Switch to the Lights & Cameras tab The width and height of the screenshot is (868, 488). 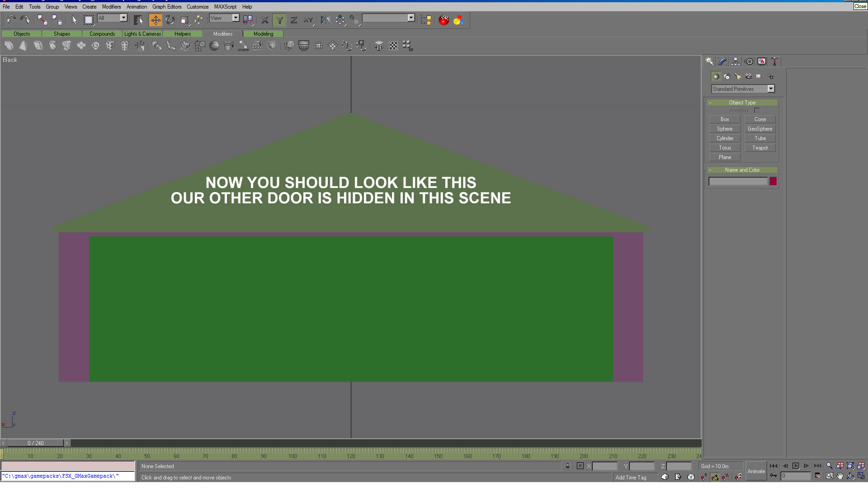coord(142,34)
